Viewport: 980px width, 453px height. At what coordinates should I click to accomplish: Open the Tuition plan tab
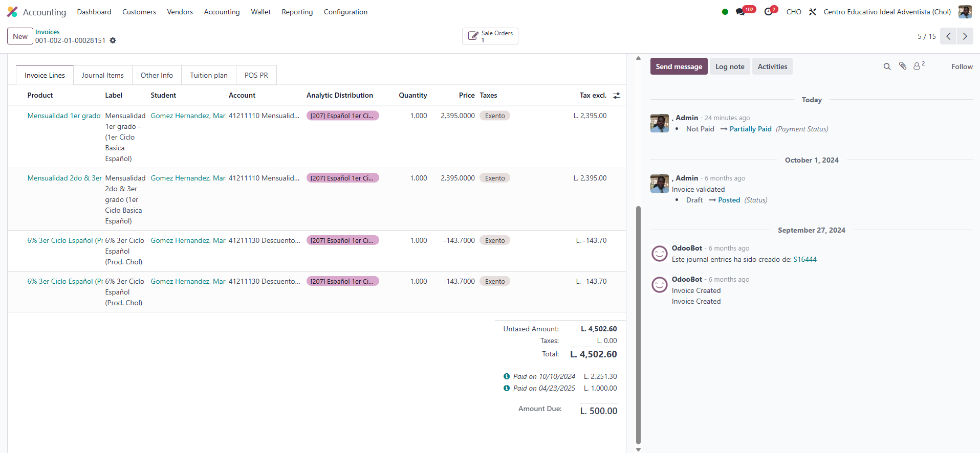coord(208,75)
